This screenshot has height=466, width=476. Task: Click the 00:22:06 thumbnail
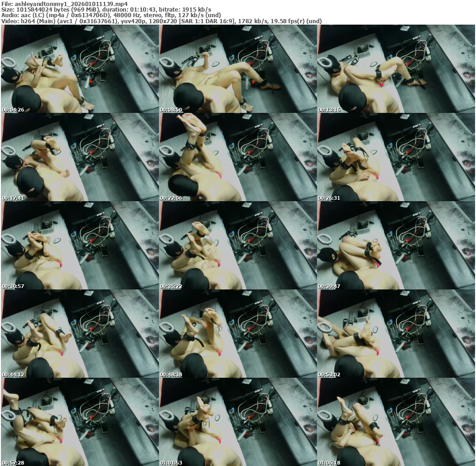(238, 157)
